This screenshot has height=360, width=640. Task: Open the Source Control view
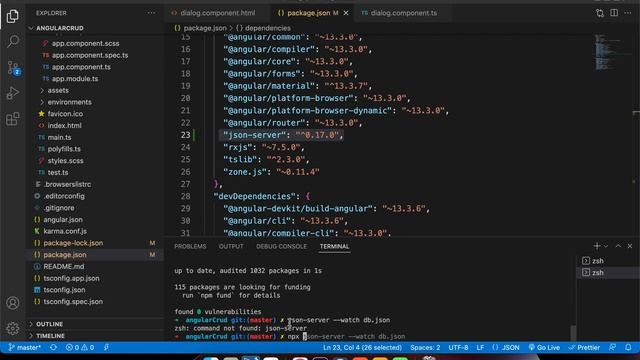[13, 67]
